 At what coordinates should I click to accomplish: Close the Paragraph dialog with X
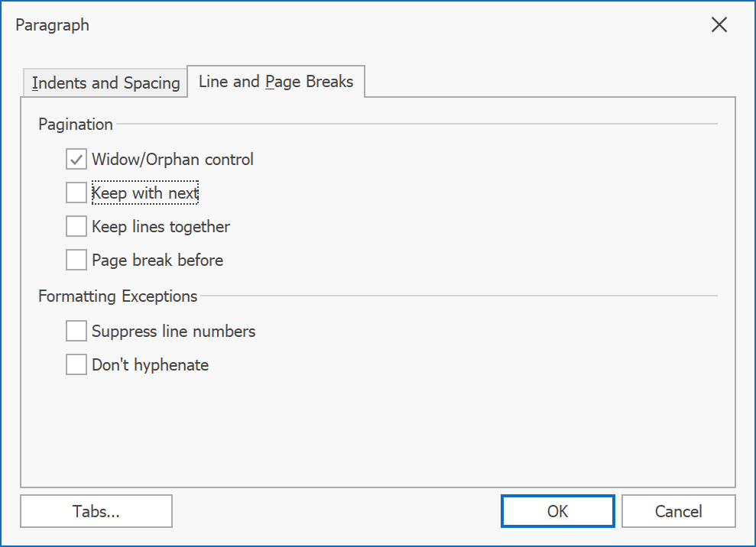pyautogui.click(x=719, y=24)
